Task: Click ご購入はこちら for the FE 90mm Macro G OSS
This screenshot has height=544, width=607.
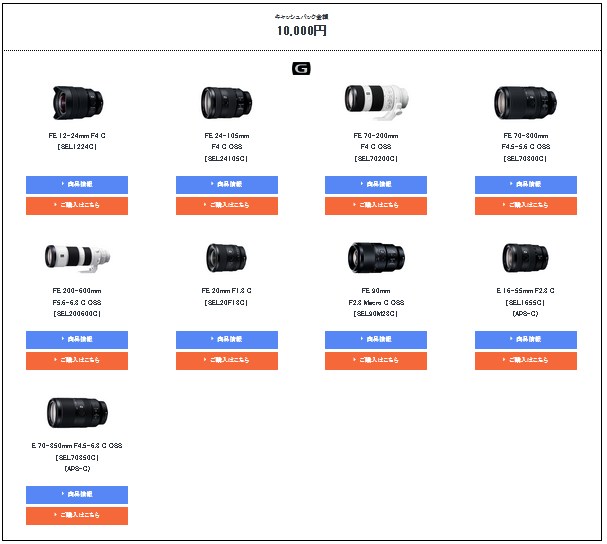Action: tap(376, 360)
